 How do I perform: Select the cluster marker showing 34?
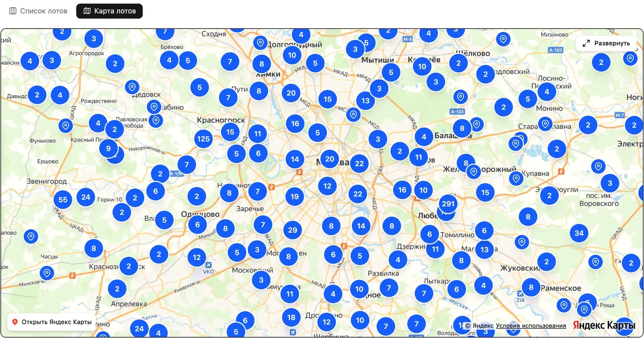[x=579, y=233]
